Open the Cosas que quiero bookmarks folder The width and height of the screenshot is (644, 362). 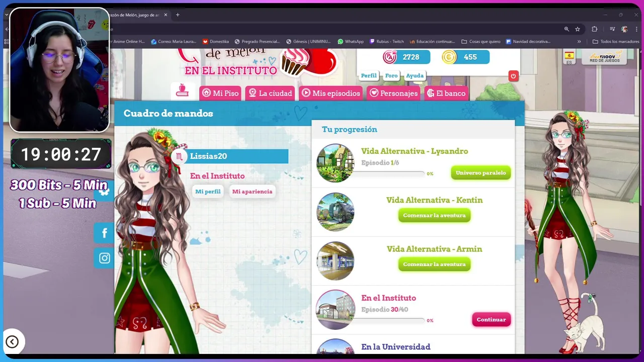pyautogui.click(x=480, y=42)
